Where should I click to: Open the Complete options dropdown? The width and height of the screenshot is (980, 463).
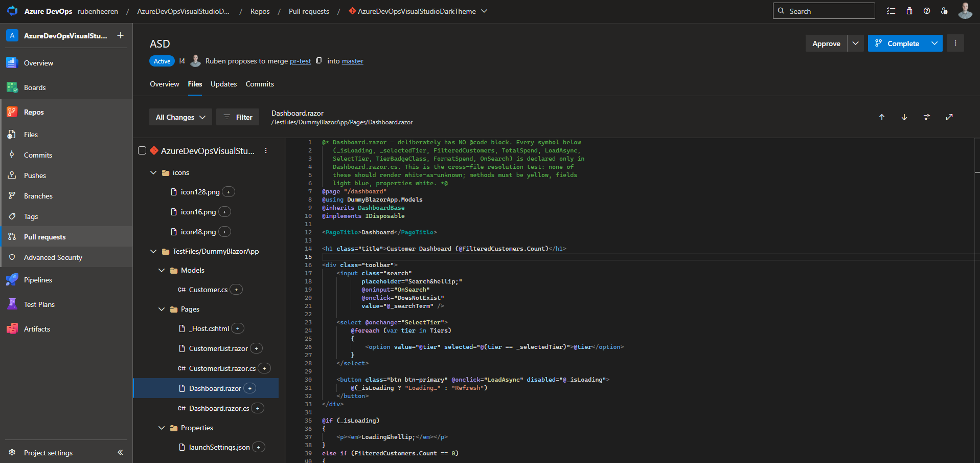[935, 43]
